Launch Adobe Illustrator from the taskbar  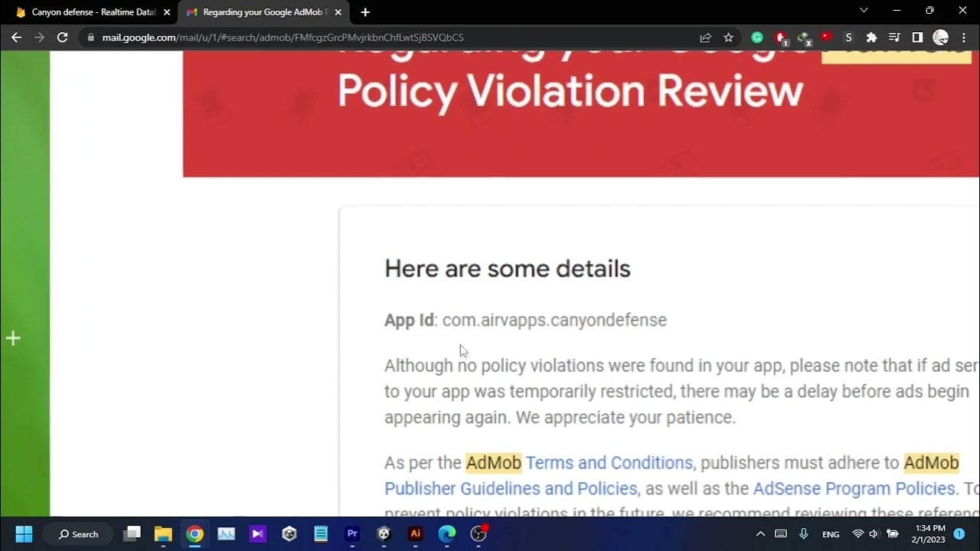(x=416, y=533)
